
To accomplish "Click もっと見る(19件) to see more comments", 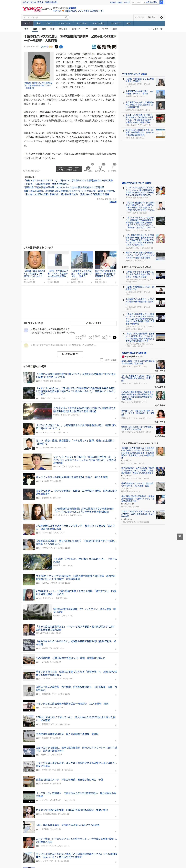I will point(70,354).
